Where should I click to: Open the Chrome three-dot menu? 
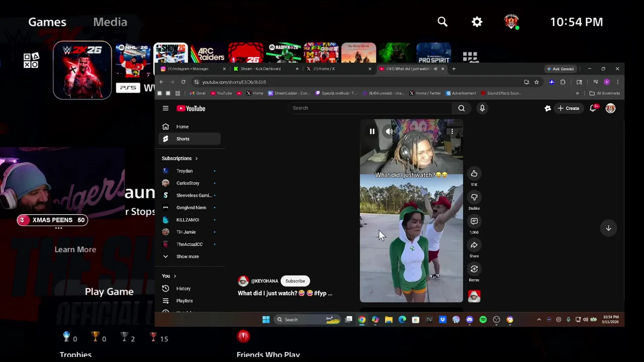tap(617, 82)
